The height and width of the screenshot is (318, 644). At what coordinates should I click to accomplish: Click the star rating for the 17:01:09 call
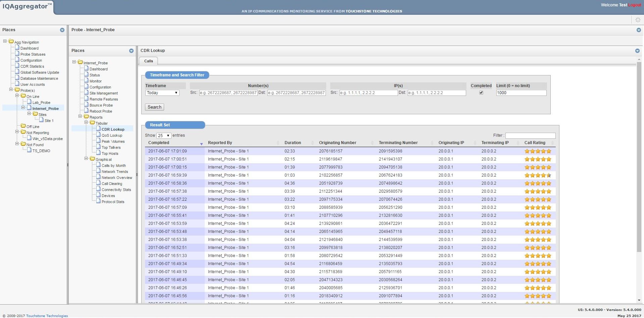coord(538,151)
